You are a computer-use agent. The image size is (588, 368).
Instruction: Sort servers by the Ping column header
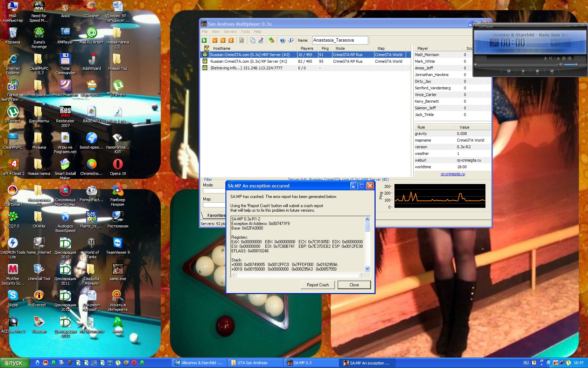[x=325, y=48]
